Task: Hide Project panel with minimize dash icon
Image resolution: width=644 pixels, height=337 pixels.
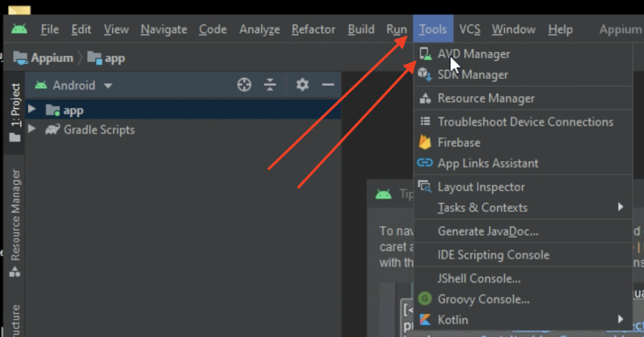Action: point(328,85)
